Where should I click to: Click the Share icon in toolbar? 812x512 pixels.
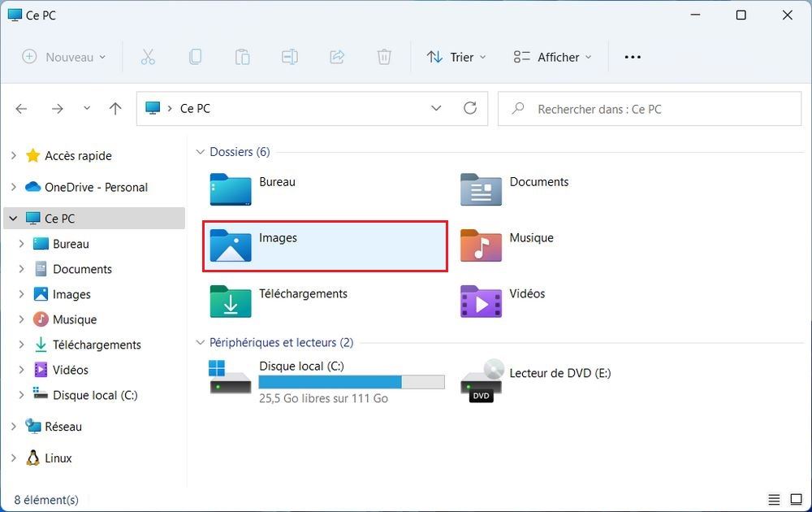coord(337,57)
